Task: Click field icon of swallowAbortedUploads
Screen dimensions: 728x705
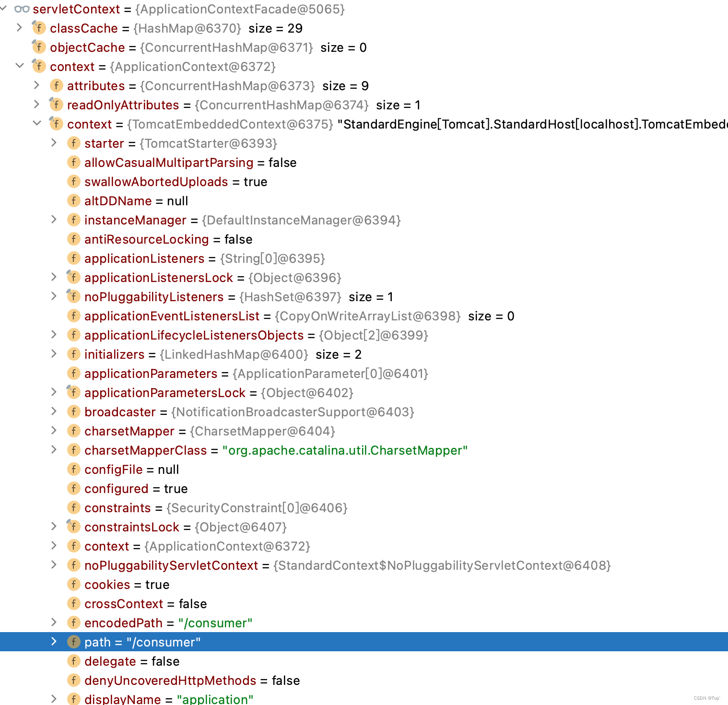Action: 73,181
